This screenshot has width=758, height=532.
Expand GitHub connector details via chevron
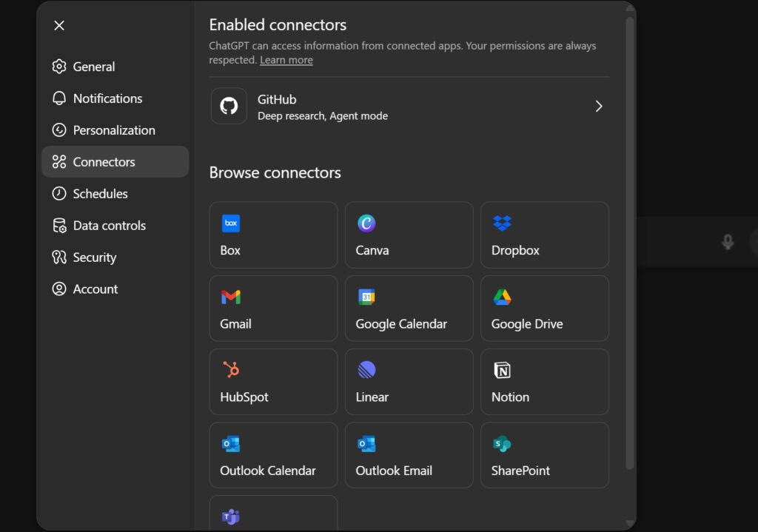point(599,106)
